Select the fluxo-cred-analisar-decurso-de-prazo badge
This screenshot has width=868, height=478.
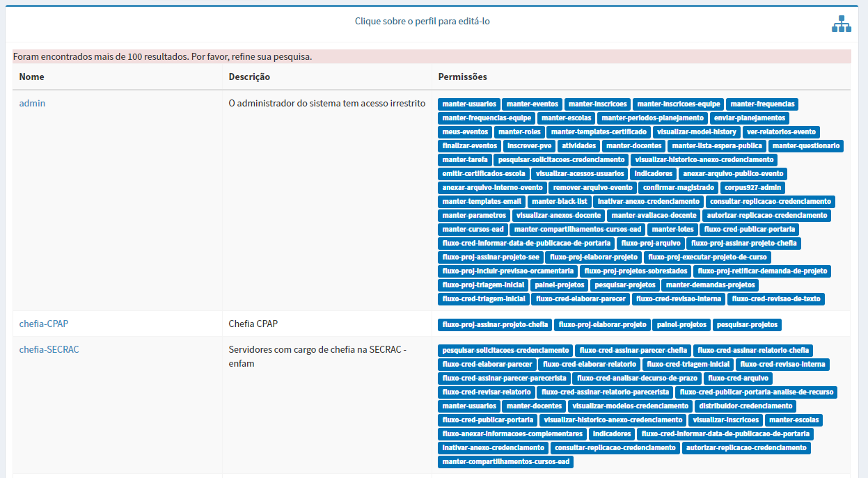pos(637,379)
